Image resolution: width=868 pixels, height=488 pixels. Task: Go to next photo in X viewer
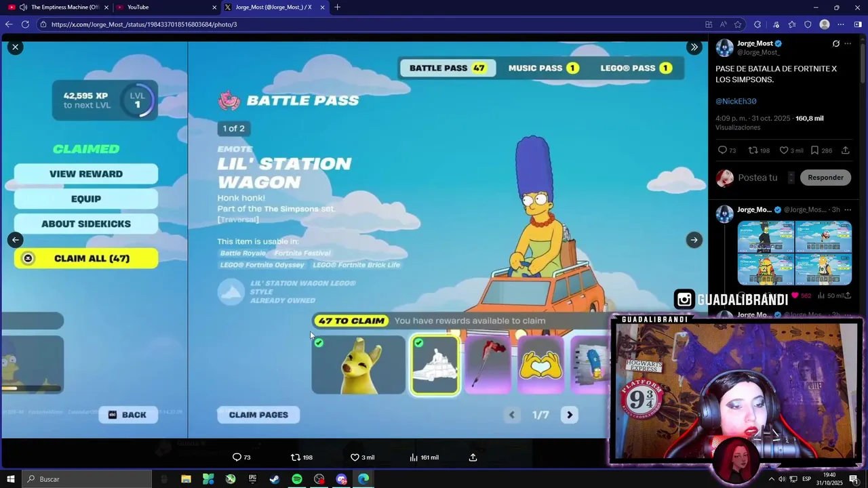point(694,239)
